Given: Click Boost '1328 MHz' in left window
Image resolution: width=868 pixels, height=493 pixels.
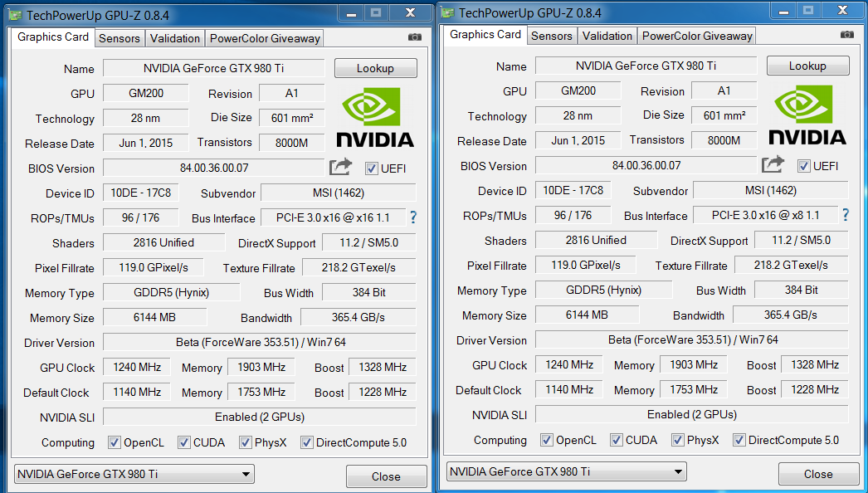Looking at the screenshot, I should 383,367.
